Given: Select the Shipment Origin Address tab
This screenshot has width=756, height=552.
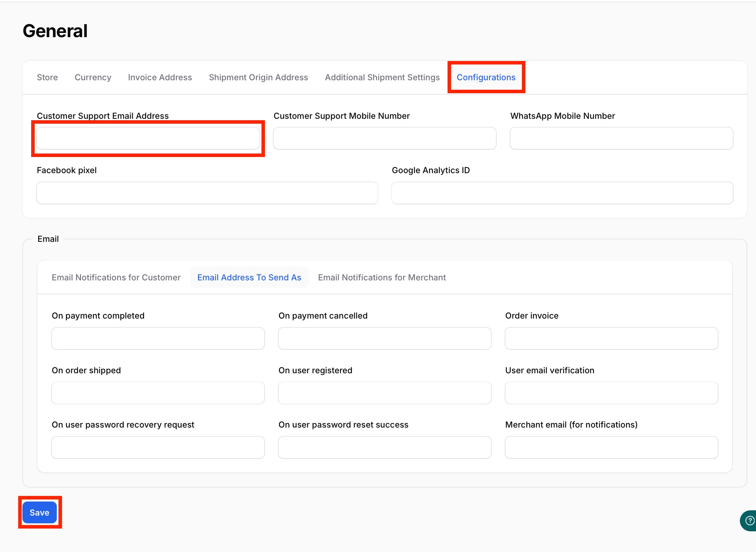Looking at the screenshot, I should [x=258, y=77].
